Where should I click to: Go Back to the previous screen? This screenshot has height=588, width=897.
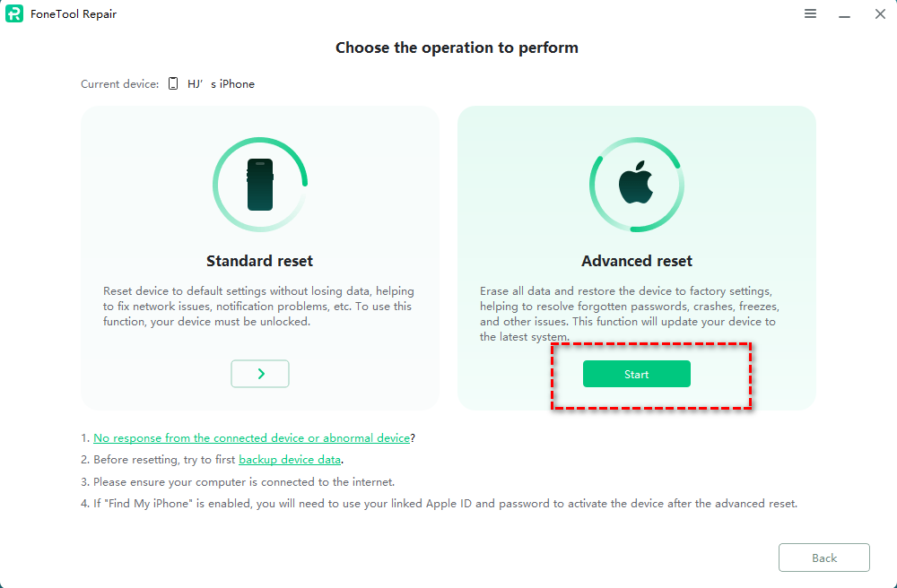[x=823, y=558]
